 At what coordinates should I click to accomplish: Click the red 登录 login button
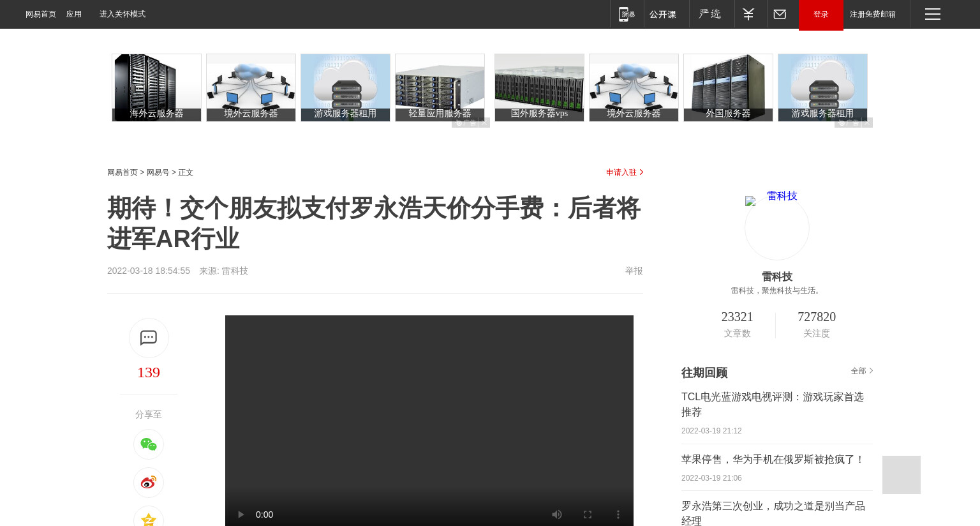[821, 15]
